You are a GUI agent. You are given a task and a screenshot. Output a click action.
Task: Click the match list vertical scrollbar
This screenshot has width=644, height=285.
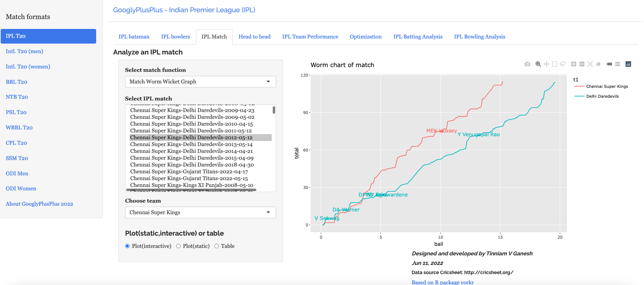(x=274, y=110)
